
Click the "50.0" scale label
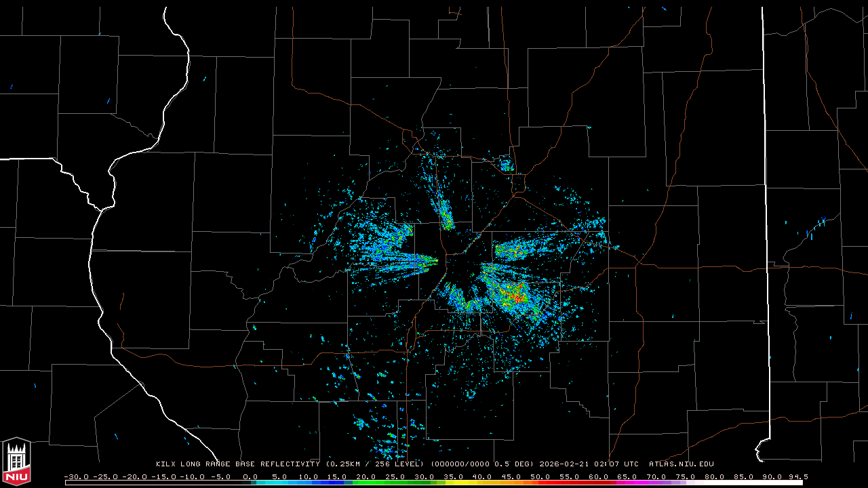540,476
